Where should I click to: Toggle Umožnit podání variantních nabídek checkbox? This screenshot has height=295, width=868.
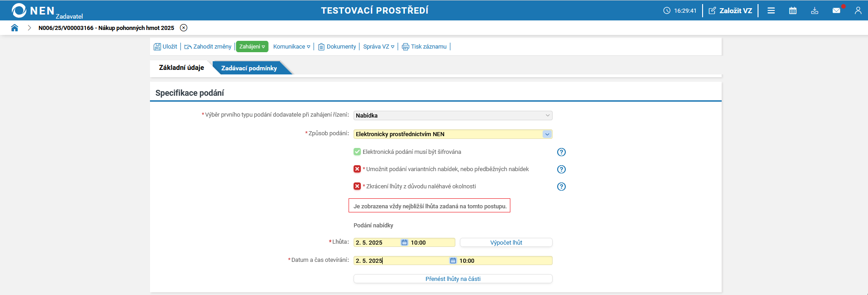point(357,169)
